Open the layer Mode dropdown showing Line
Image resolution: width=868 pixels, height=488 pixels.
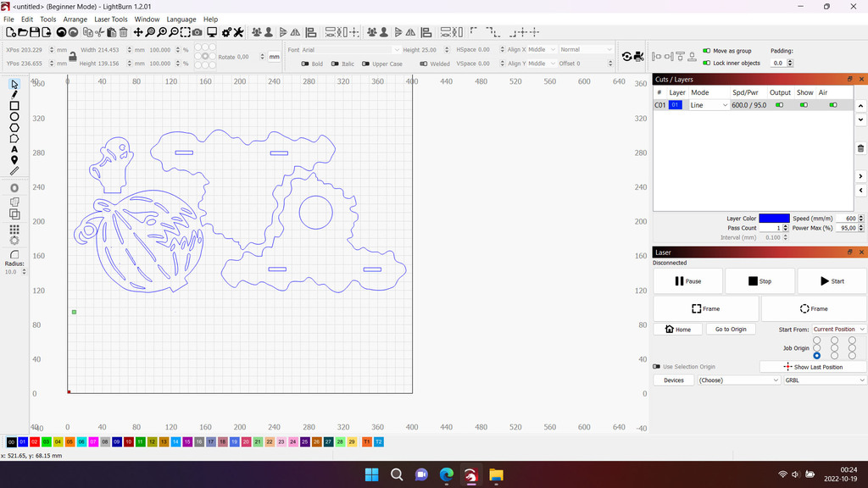(709, 105)
